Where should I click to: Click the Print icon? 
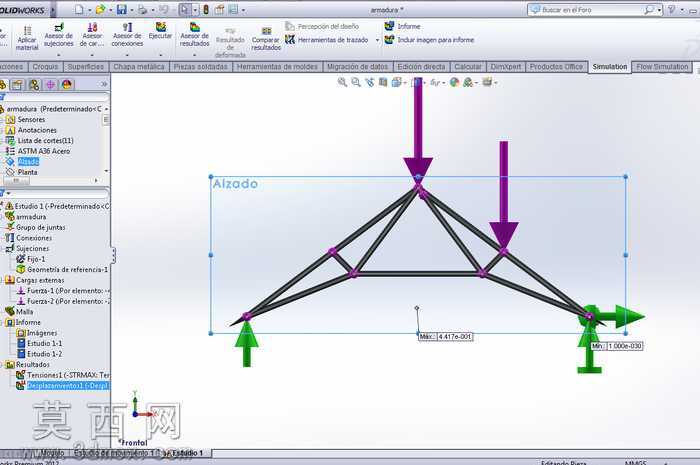click(142, 9)
